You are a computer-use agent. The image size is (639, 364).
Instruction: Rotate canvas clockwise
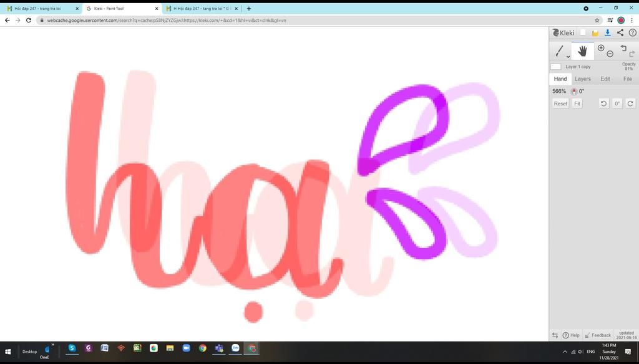pos(630,103)
